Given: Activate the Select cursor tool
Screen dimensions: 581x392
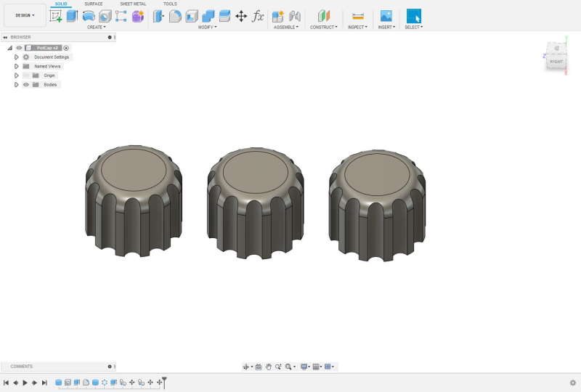Looking at the screenshot, I should pyautogui.click(x=414, y=16).
